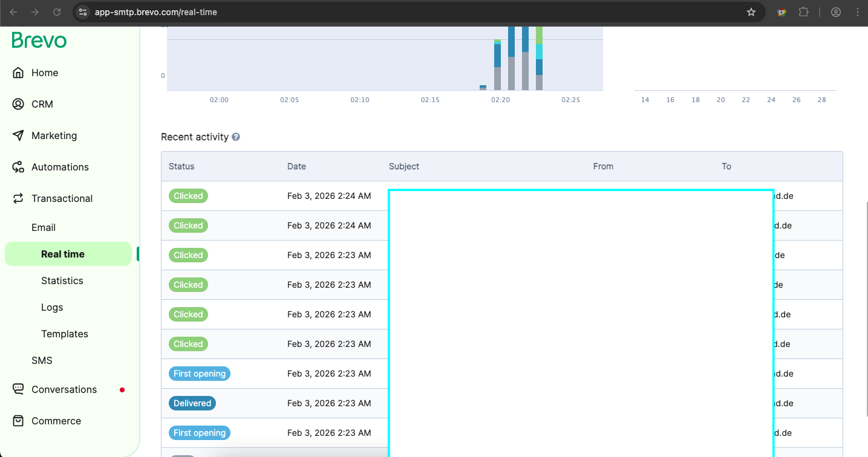Reload the page in browser
The width and height of the screenshot is (868, 457).
(57, 12)
